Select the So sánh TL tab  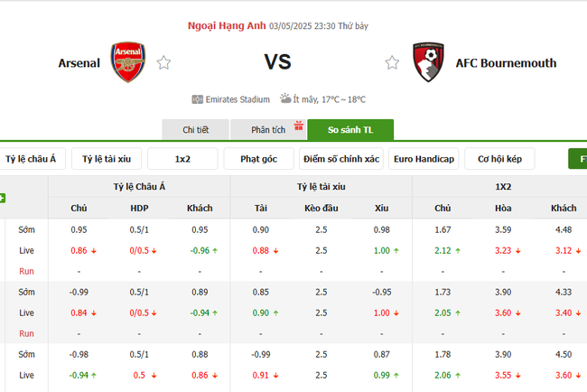click(350, 130)
